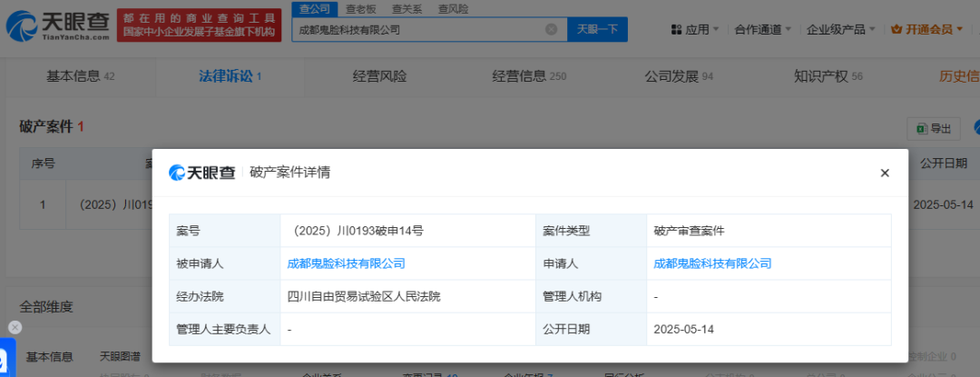
Task: Dismiss the floating widget at bottom left
Action: tap(15, 327)
